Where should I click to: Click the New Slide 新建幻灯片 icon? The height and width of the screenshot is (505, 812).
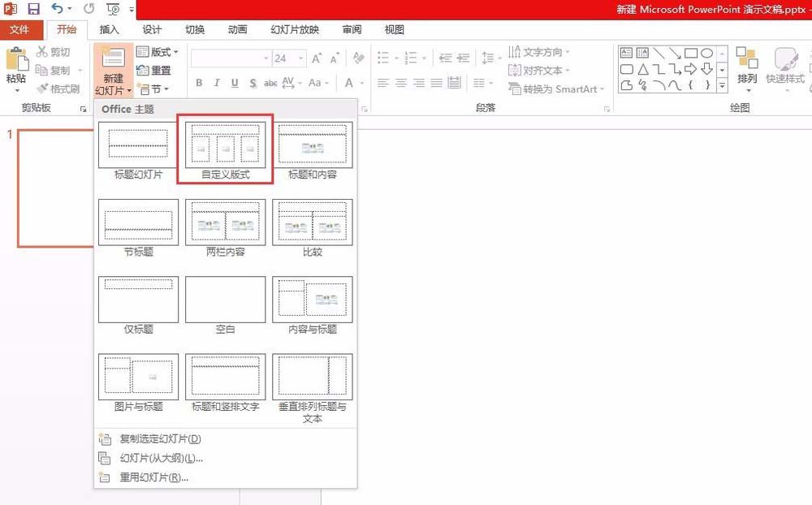(x=113, y=58)
